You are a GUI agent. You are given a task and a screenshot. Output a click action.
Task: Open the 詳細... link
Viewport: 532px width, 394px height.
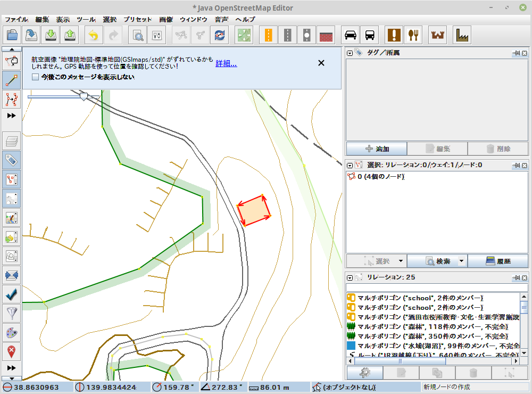tap(226, 63)
